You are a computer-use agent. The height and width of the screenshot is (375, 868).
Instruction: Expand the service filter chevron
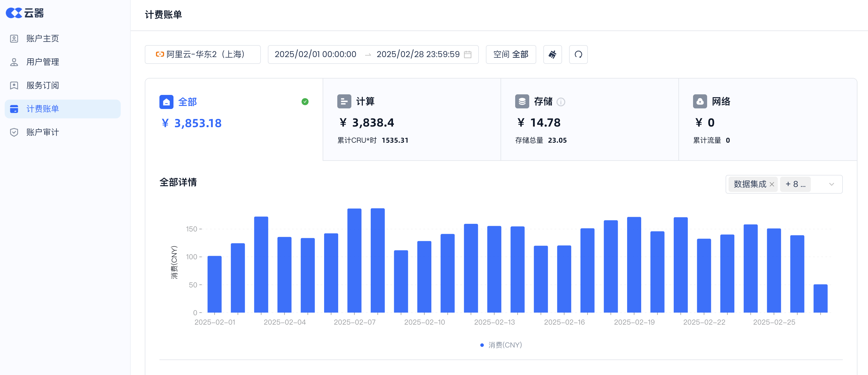[x=831, y=184]
